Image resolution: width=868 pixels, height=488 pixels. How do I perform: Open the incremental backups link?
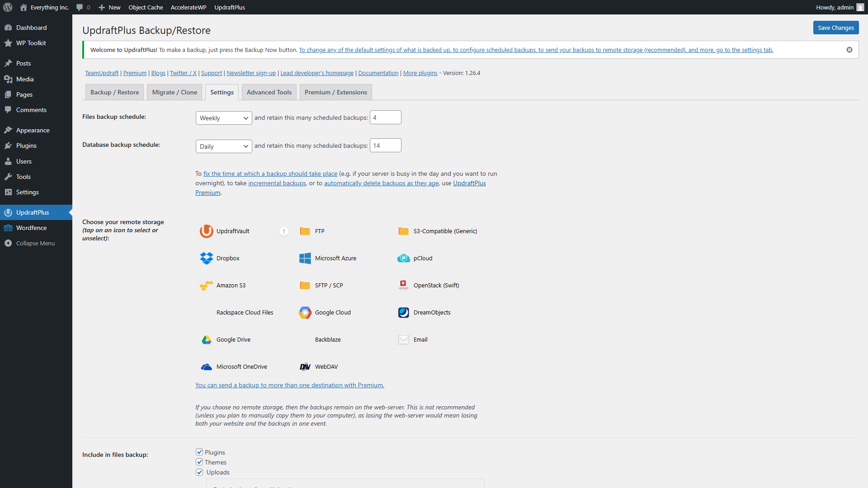click(277, 183)
